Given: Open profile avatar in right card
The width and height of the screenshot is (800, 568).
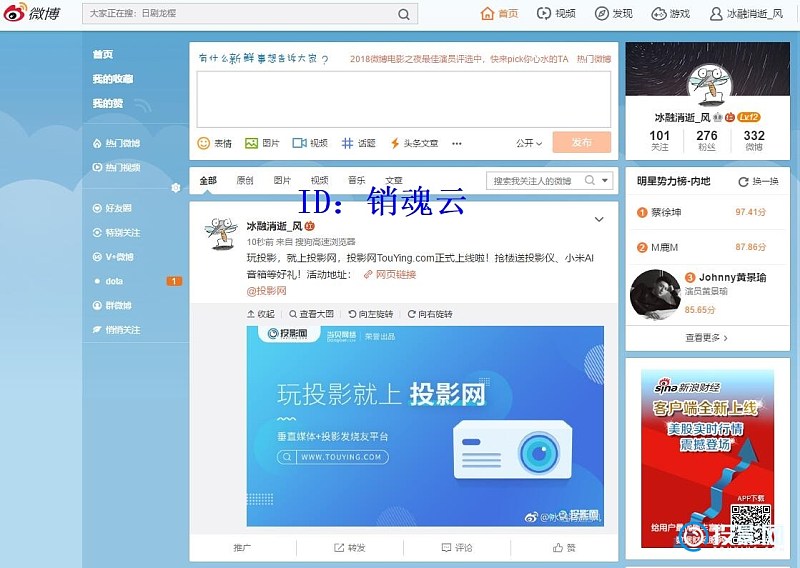Looking at the screenshot, I should click(x=710, y=86).
